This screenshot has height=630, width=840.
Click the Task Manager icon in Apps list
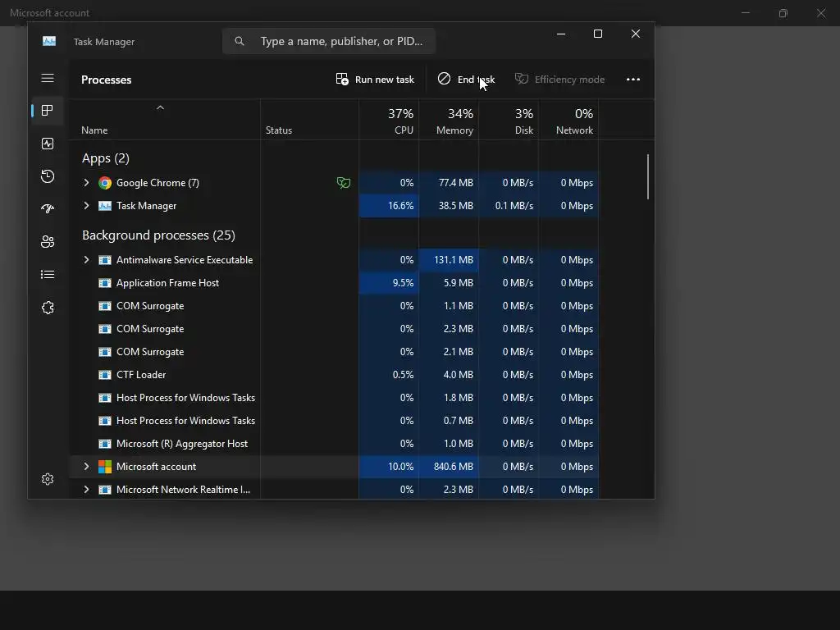(x=105, y=206)
